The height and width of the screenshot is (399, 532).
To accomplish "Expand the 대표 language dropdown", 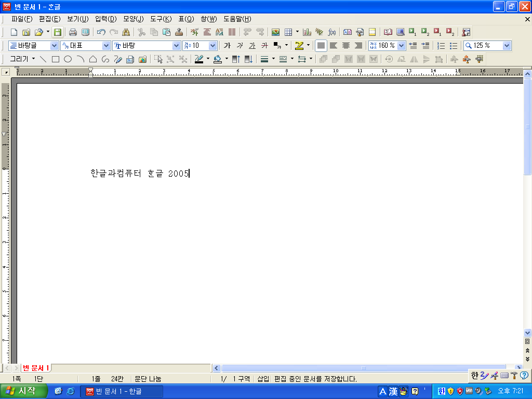I will pos(106,46).
